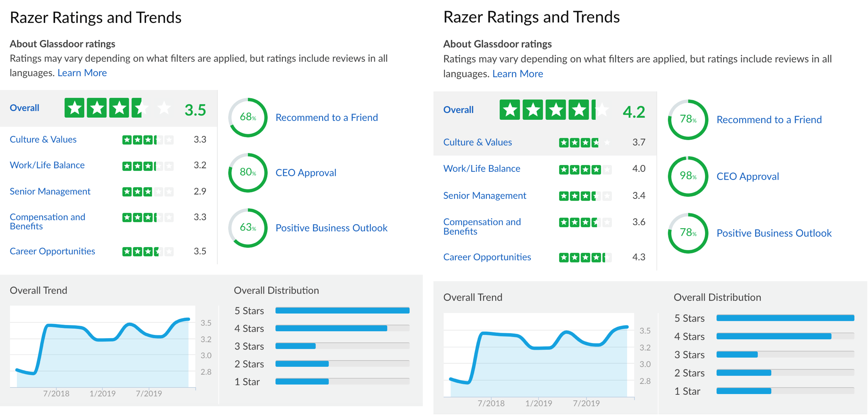The height and width of the screenshot is (418, 868).
Task: Click small stars for Senior Management 2.9
Action: tap(148, 192)
